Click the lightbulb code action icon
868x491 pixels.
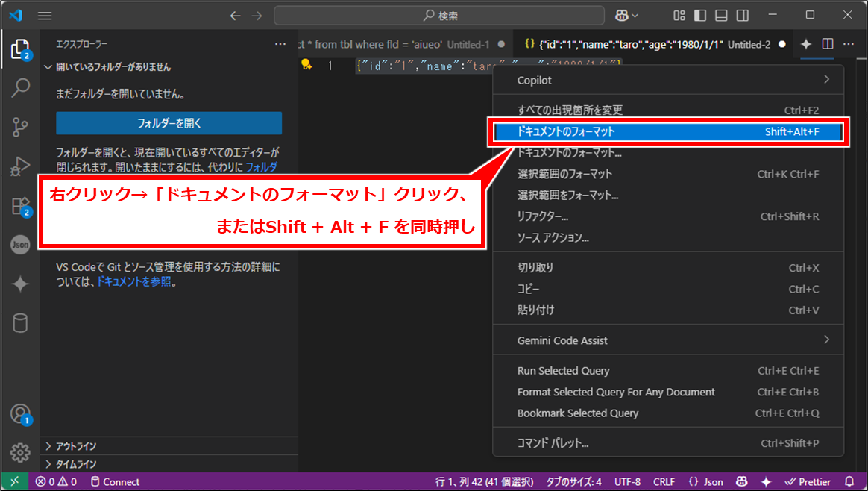(x=306, y=65)
